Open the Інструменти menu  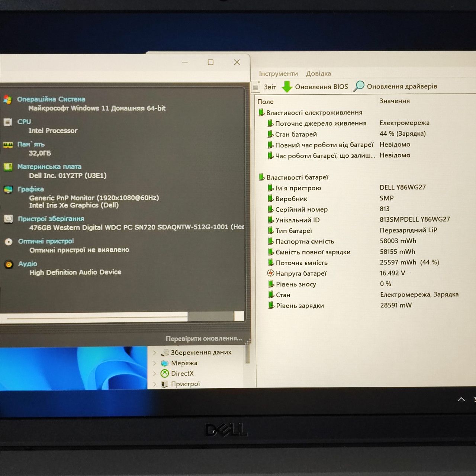279,74
